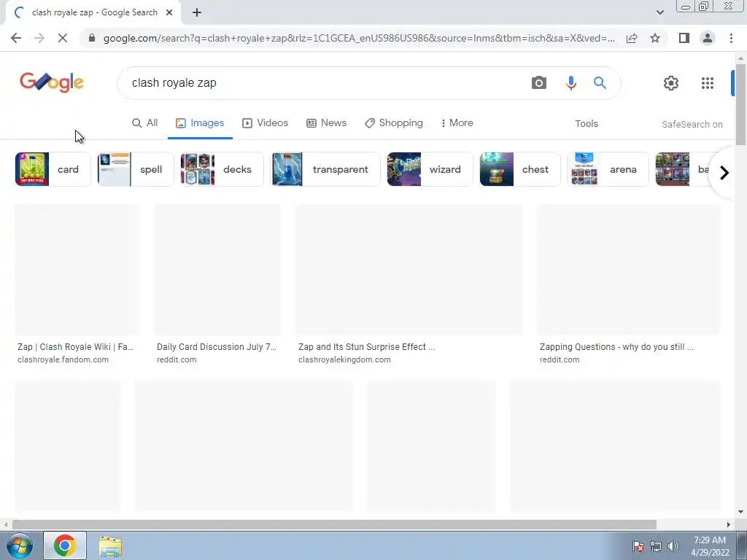Viewport: 747px width, 560px height.
Task: Share this page from the address bar
Action: (632, 38)
